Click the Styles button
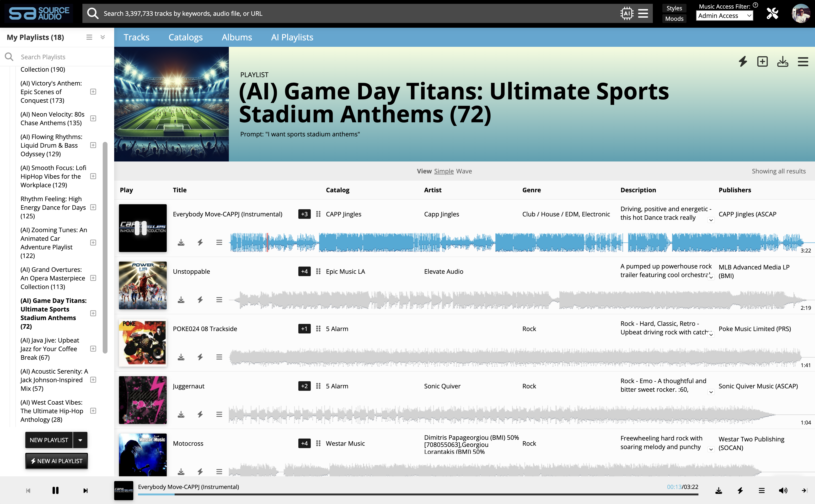The height and width of the screenshot is (504, 815). point(674,8)
